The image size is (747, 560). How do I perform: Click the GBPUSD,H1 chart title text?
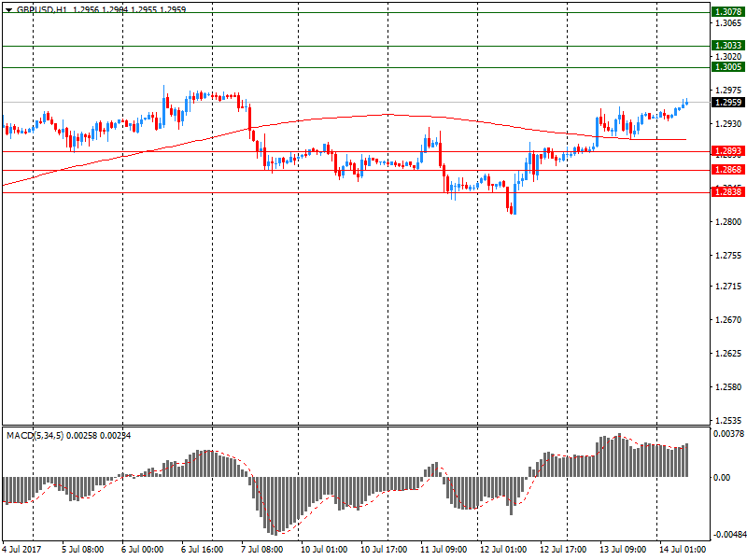coord(42,9)
